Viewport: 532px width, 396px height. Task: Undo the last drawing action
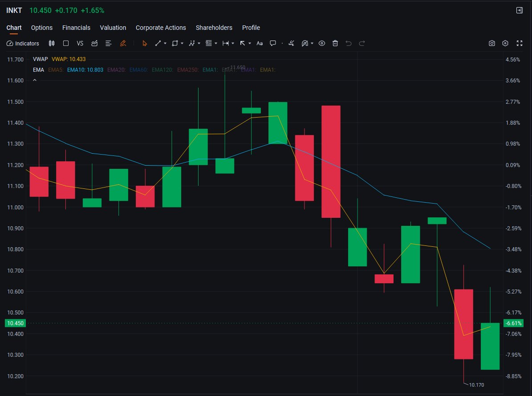pos(349,43)
